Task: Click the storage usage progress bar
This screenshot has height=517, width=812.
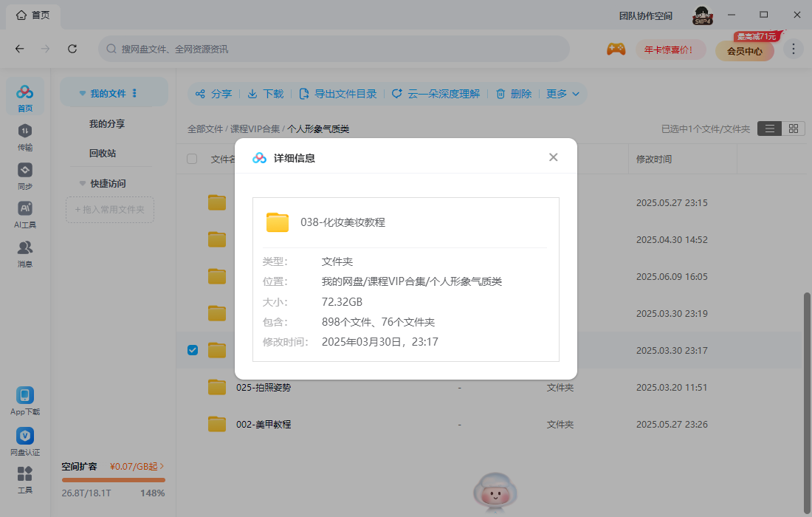Action: 113,480
